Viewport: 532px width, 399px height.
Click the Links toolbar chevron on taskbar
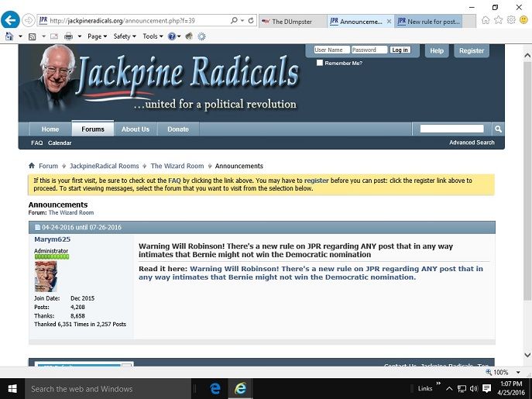click(438, 384)
